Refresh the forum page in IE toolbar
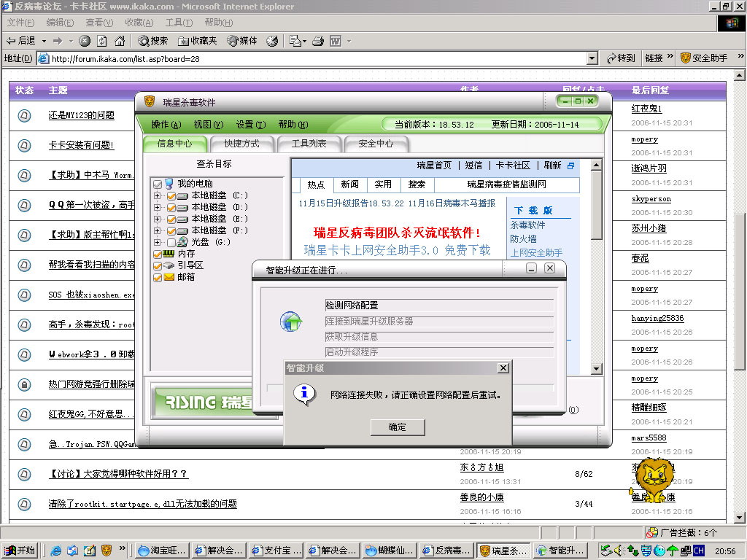The width and height of the screenshot is (747, 560). pos(102,41)
